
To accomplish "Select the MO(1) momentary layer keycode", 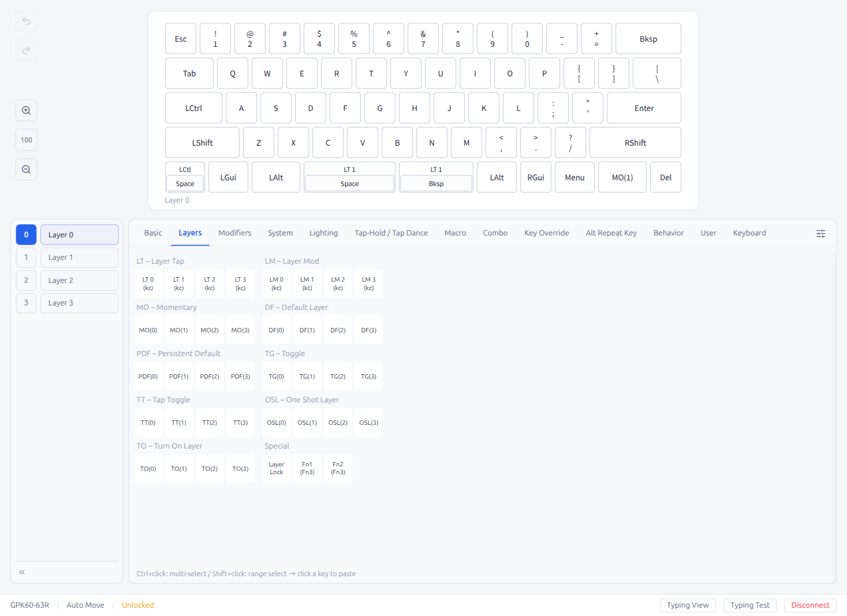I will pos(178,329).
